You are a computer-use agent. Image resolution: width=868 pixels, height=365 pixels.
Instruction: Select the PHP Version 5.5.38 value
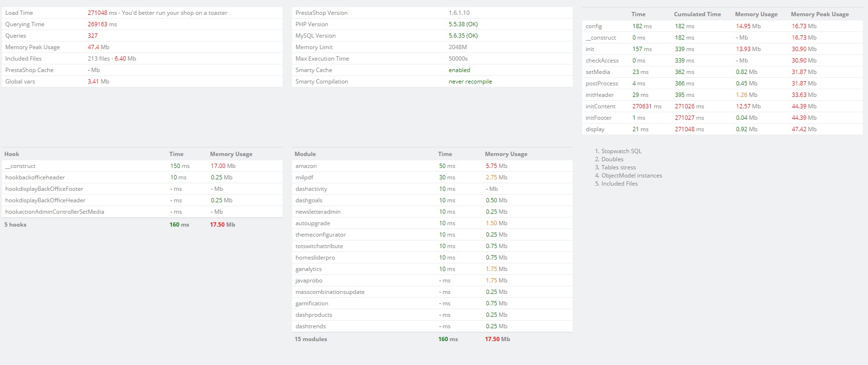point(463,24)
